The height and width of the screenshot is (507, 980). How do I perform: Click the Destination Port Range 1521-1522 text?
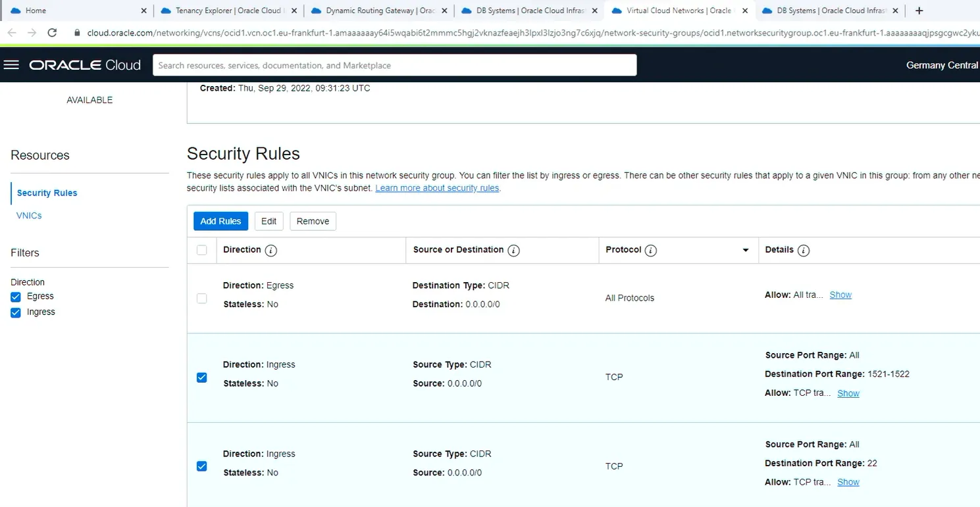pyautogui.click(x=837, y=374)
